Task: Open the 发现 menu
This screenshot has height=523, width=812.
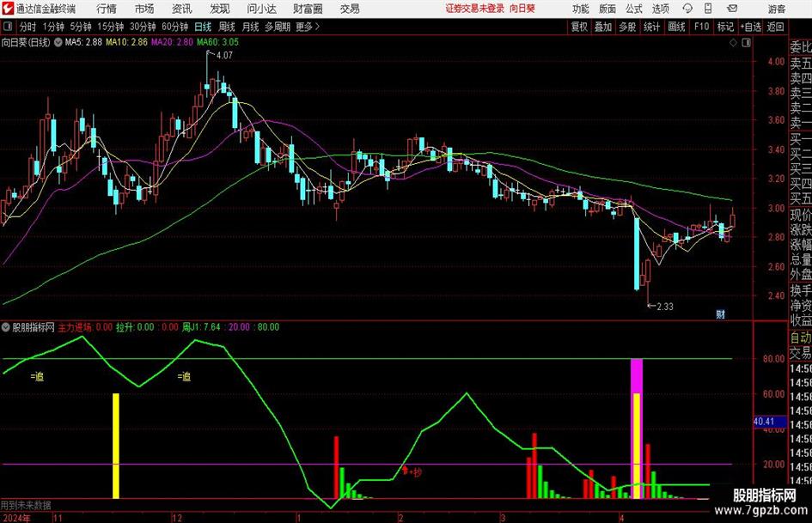Action: click(x=220, y=9)
